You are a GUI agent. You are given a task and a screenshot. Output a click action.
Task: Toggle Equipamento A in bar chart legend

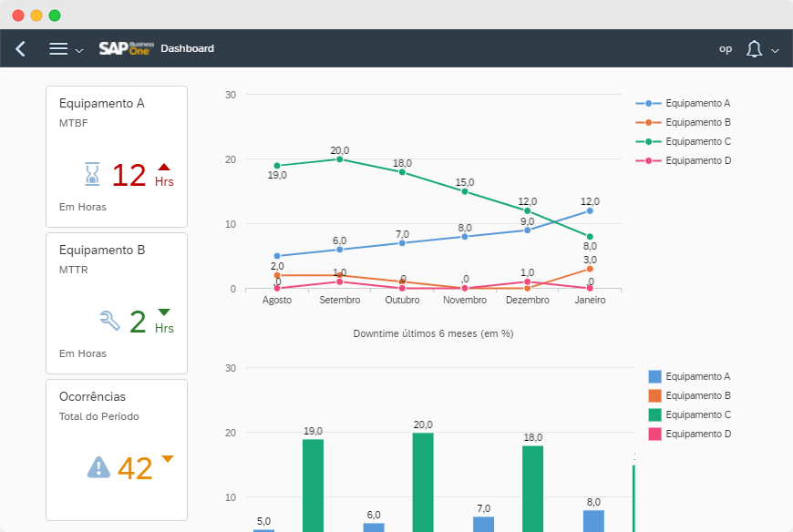689,376
